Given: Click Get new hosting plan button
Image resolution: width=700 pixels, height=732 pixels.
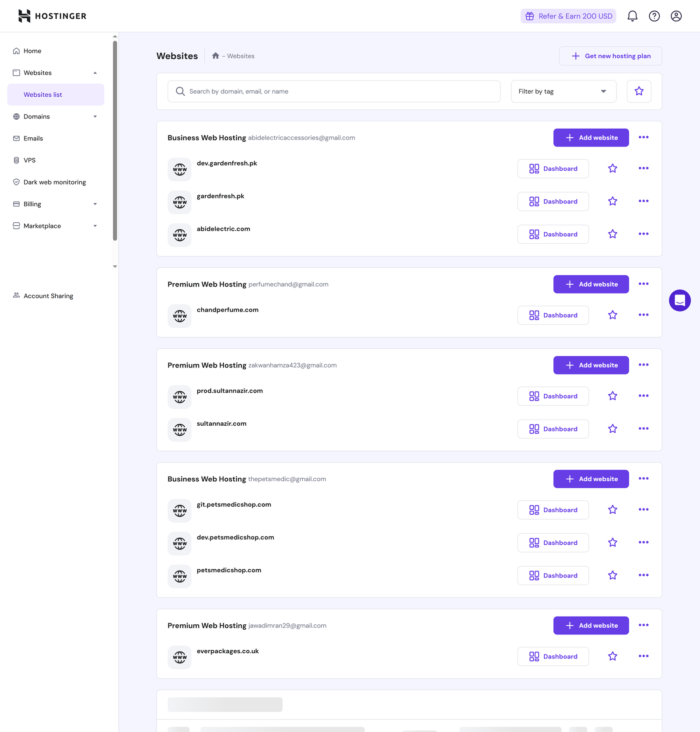Looking at the screenshot, I should [x=610, y=56].
